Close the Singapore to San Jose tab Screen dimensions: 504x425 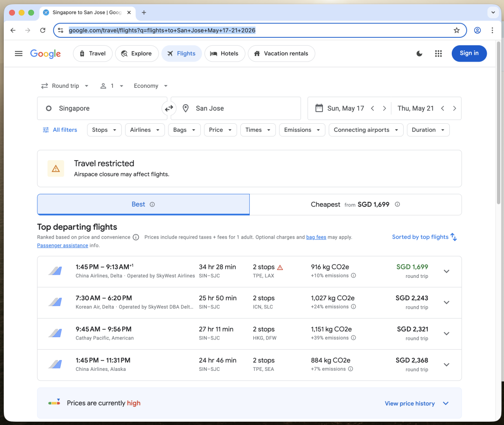pyautogui.click(x=129, y=13)
